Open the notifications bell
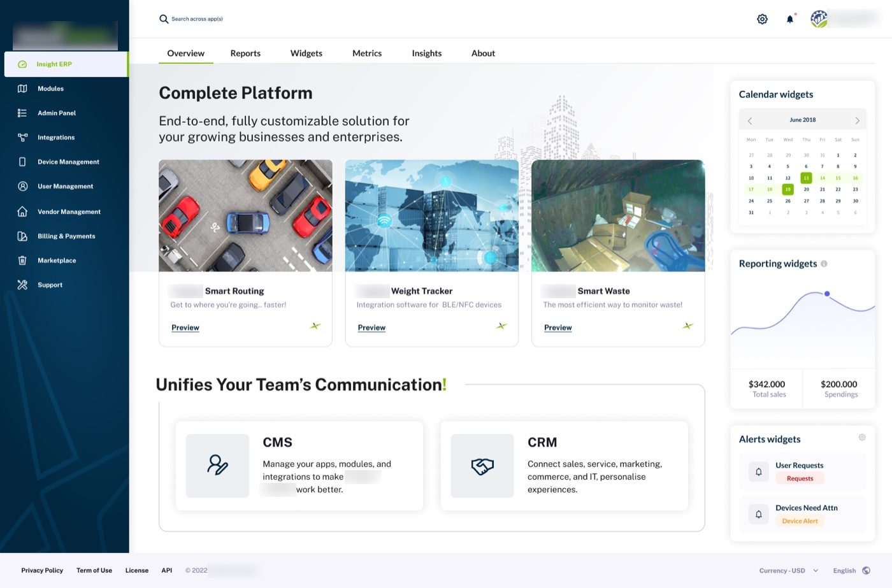892x588 pixels. pos(790,19)
